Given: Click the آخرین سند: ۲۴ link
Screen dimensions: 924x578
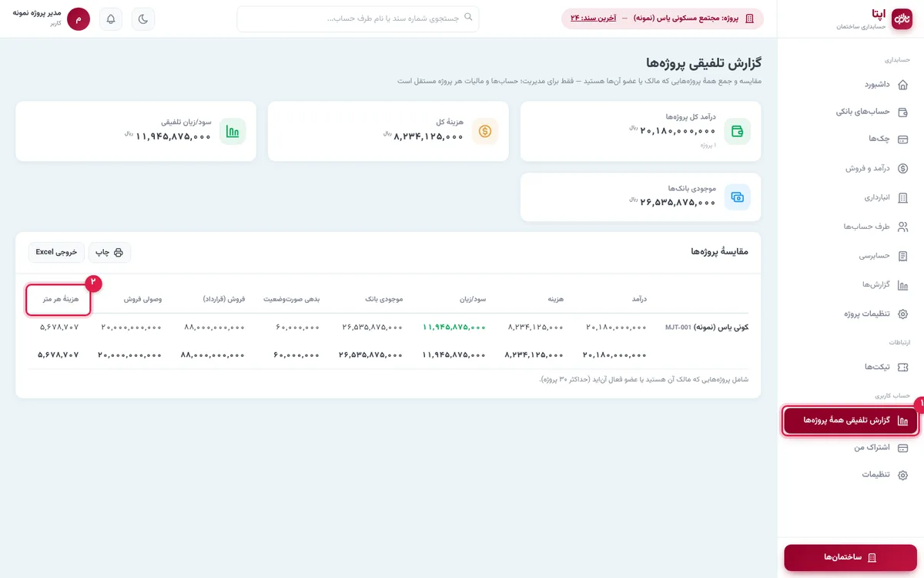Looking at the screenshot, I should coord(593,18).
